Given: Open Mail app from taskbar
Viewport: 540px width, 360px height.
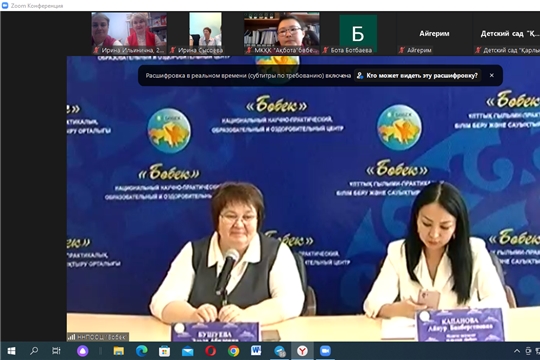Looking at the screenshot, I should [x=188, y=351].
